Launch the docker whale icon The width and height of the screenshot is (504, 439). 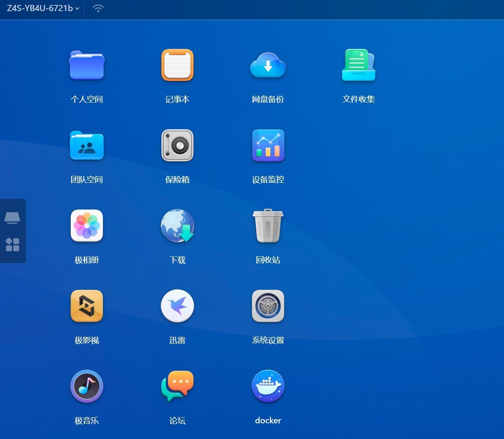[268, 386]
